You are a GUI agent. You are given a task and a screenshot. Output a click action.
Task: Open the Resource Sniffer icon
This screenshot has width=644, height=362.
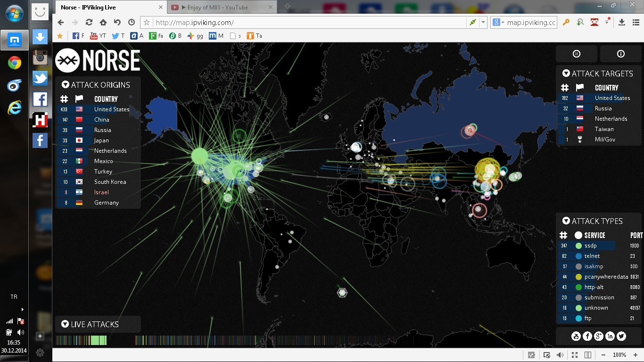[580, 22]
